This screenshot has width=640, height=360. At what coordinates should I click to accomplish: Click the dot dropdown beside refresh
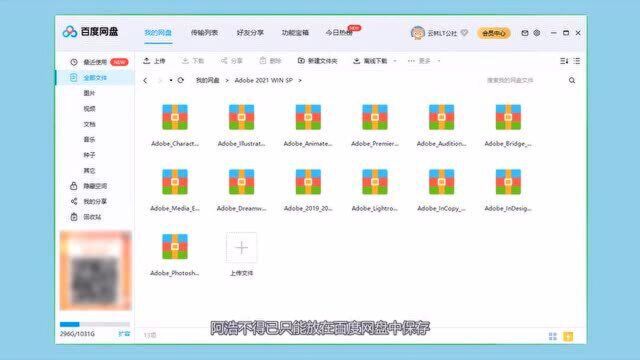tap(171, 80)
